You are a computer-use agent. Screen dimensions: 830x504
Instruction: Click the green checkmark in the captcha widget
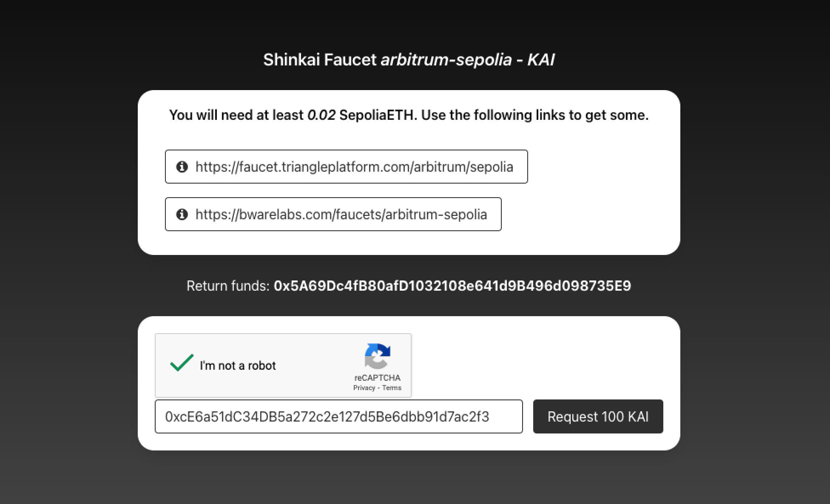point(181,364)
